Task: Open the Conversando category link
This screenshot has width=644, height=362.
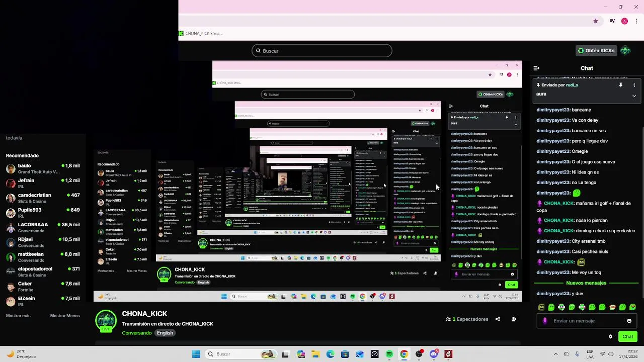Action: click(136, 333)
